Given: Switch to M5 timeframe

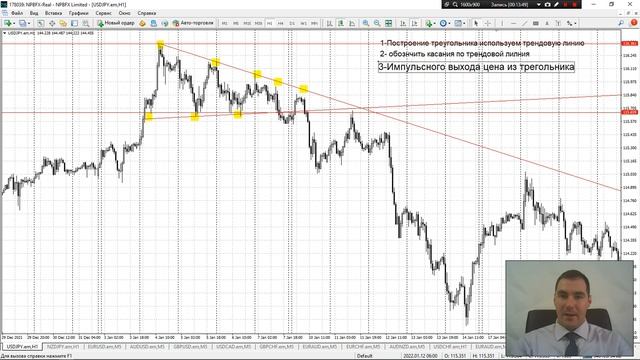Looking at the screenshot, I should [x=236, y=24].
